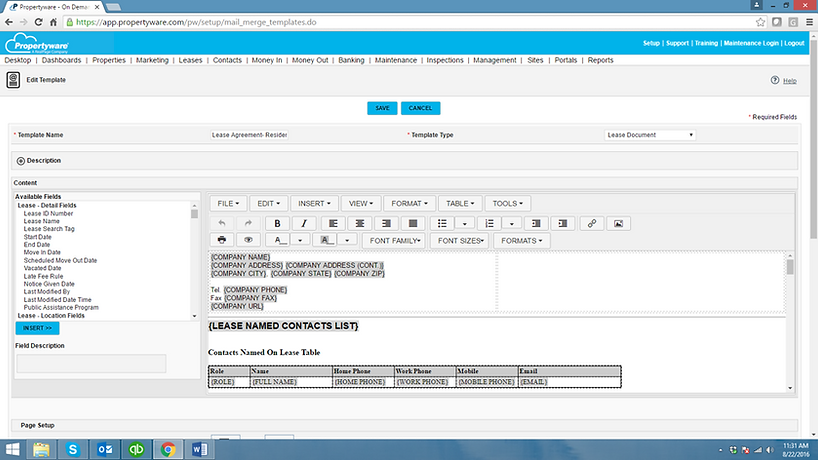Expand the Description section
The height and width of the screenshot is (460, 818).
[20, 161]
